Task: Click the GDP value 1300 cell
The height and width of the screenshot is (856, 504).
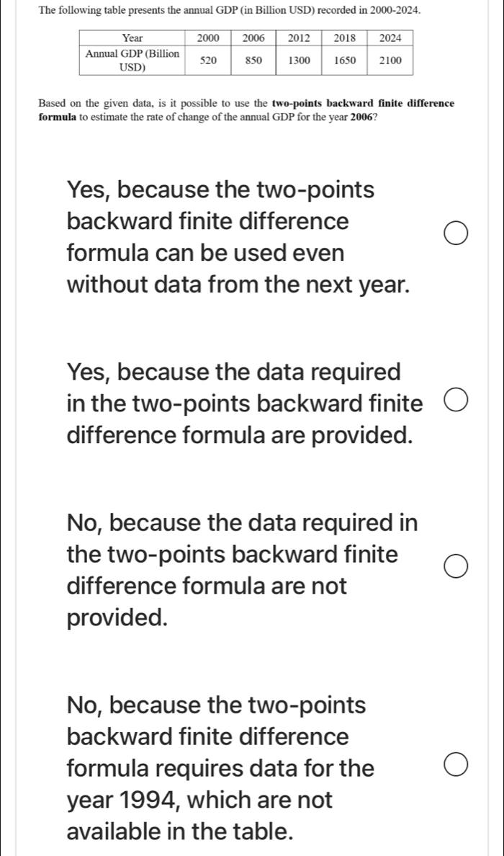Action: (298, 60)
